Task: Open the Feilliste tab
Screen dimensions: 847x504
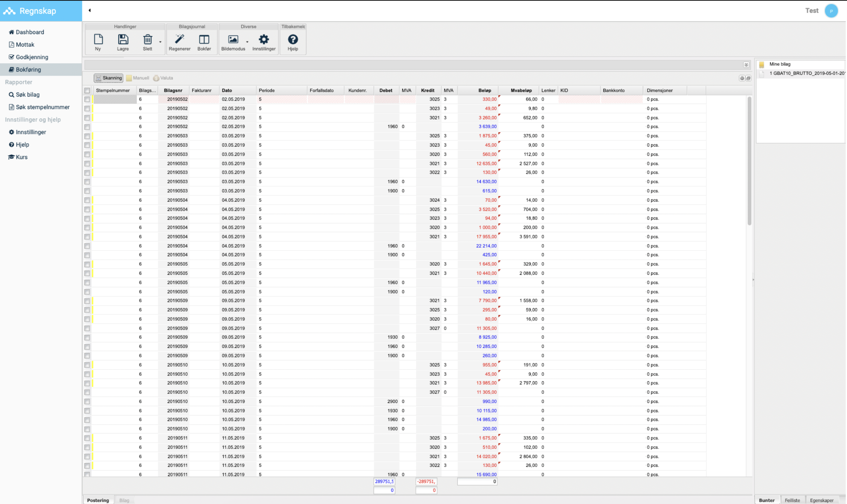Action: point(792,500)
